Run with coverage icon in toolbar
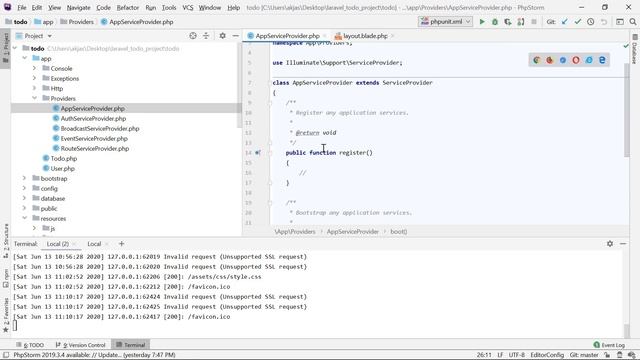Image resolution: width=640 pixels, height=360 pixels. click(508, 22)
